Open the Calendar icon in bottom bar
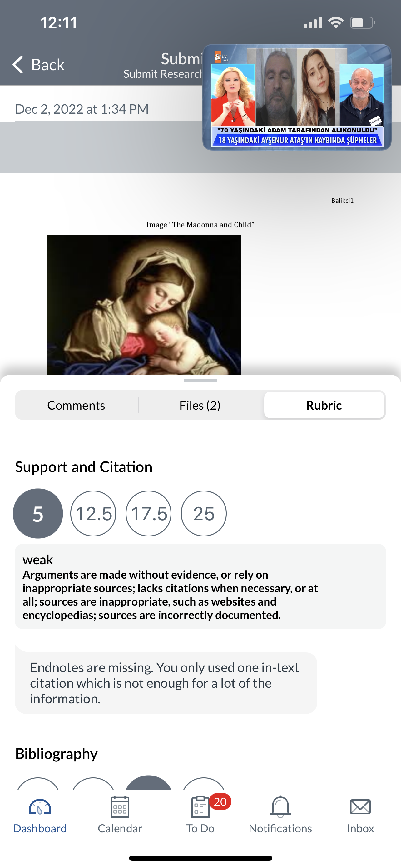The height and width of the screenshot is (868, 401). pos(120,807)
